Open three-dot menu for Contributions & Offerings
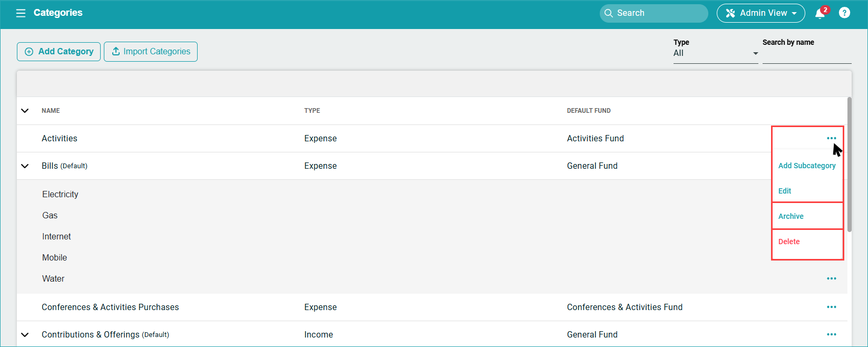This screenshot has height=347, width=868. [831, 334]
